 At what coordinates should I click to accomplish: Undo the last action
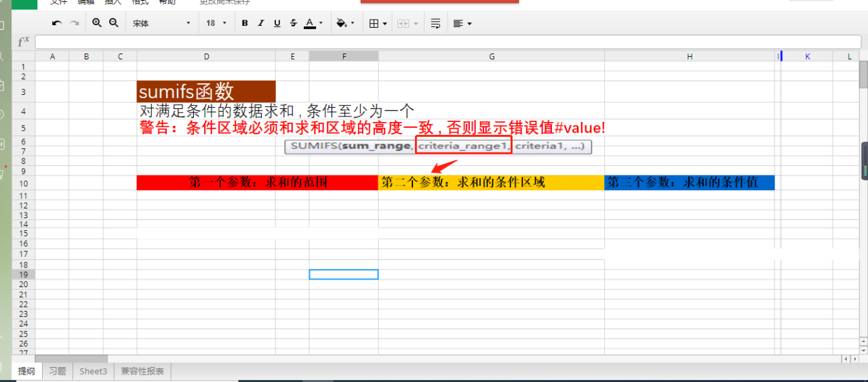coord(57,23)
